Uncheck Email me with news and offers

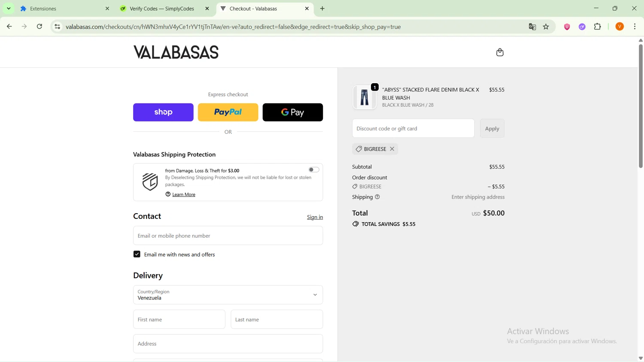point(137,254)
